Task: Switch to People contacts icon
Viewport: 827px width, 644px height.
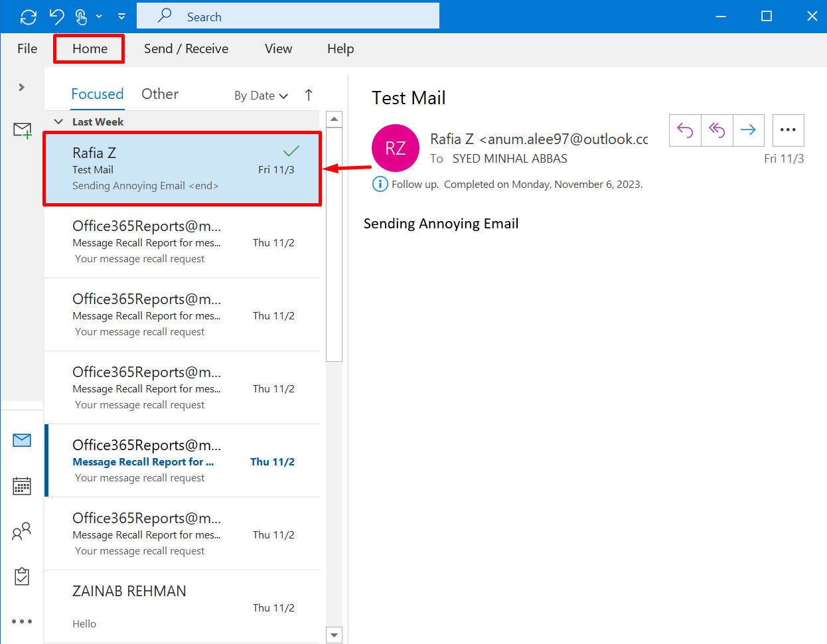Action: [x=22, y=531]
